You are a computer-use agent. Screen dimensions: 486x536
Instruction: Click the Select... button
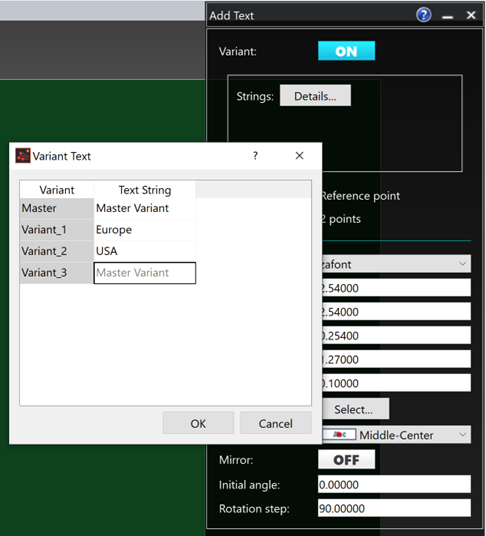tap(354, 409)
